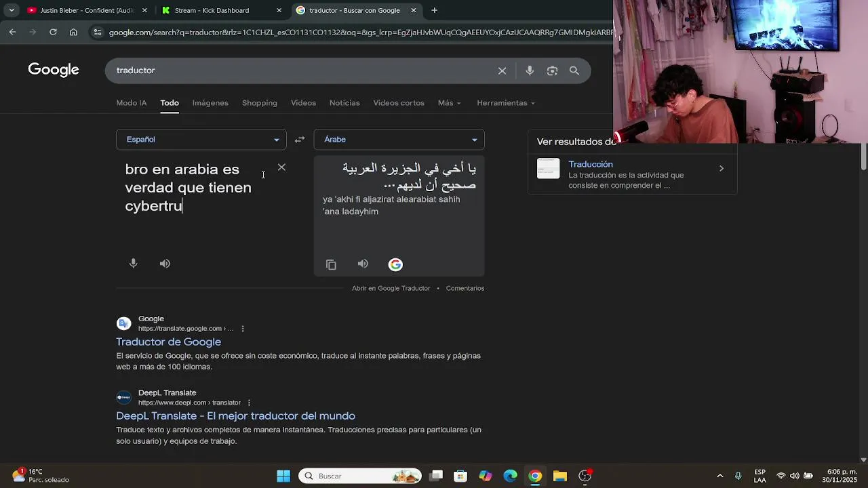Switch to the Stream - Kick Dashboard tab

(220, 10)
